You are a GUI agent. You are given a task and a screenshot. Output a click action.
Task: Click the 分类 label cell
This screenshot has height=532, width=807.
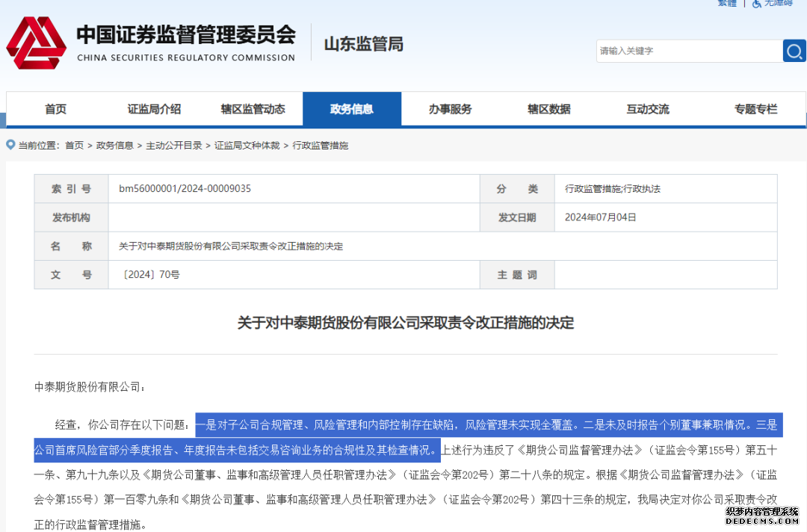tap(517, 189)
